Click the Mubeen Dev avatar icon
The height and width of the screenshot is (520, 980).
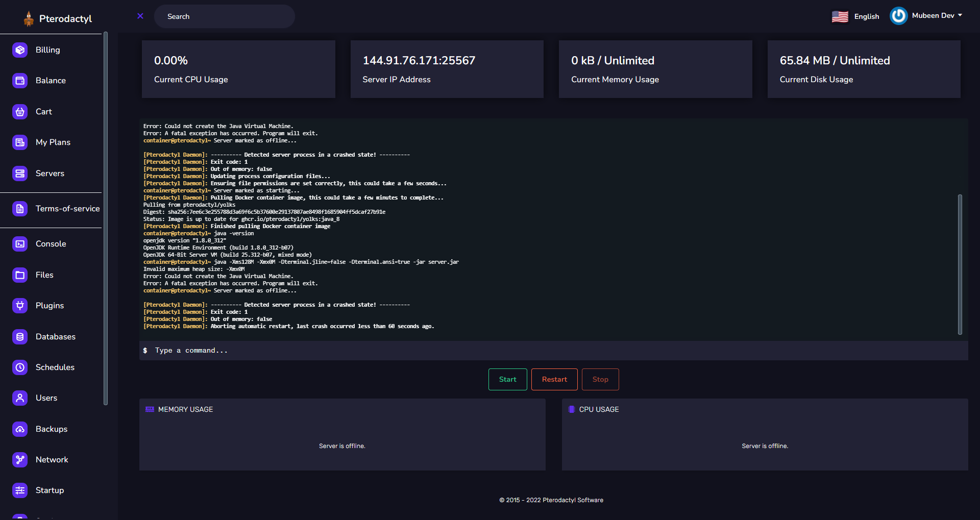(x=898, y=16)
